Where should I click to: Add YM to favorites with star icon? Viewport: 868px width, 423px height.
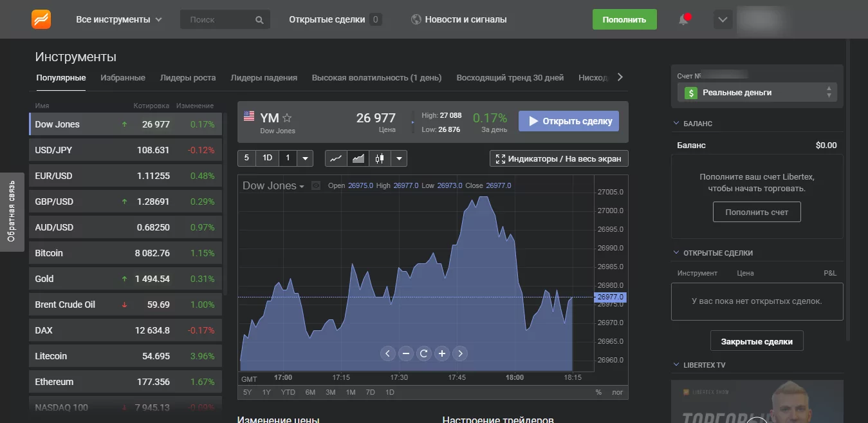287,118
